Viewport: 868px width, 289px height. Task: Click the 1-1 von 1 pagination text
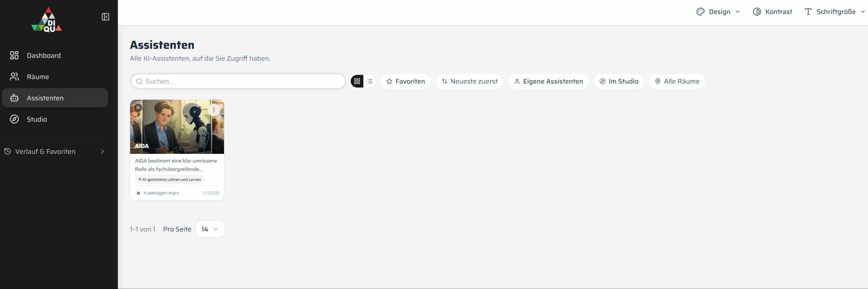coord(143,229)
